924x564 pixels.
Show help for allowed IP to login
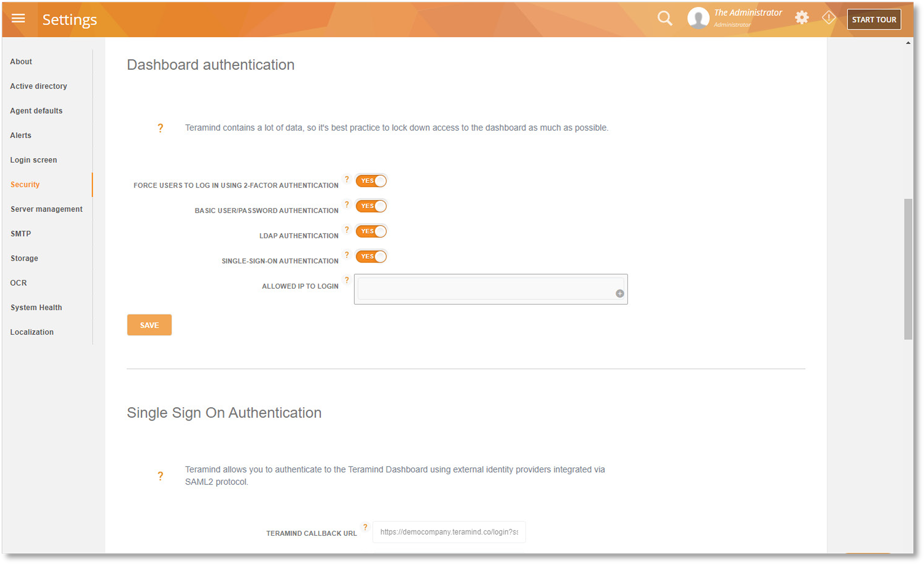(x=347, y=280)
